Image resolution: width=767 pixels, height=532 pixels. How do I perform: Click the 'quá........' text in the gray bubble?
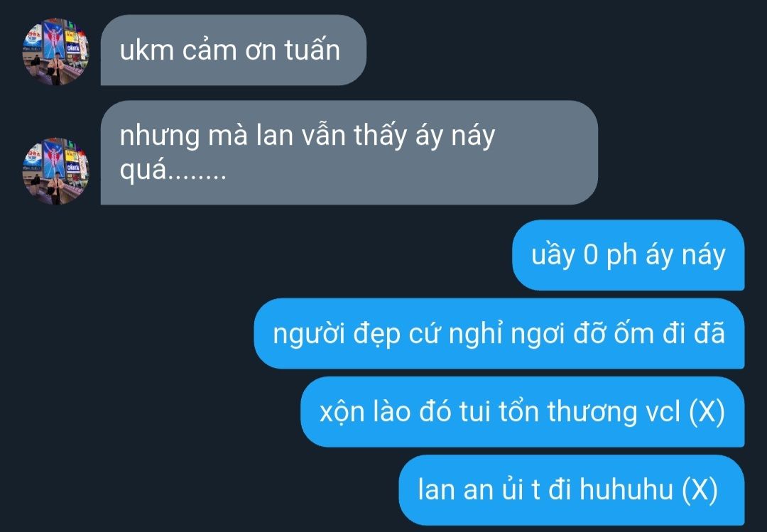[173, 170]
